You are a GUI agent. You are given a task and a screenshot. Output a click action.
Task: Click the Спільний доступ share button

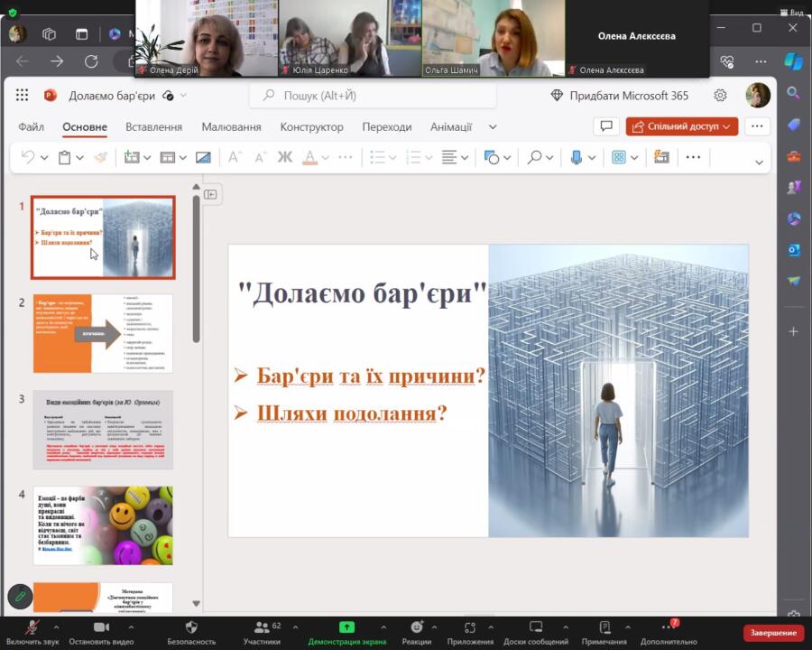point(681,126)
